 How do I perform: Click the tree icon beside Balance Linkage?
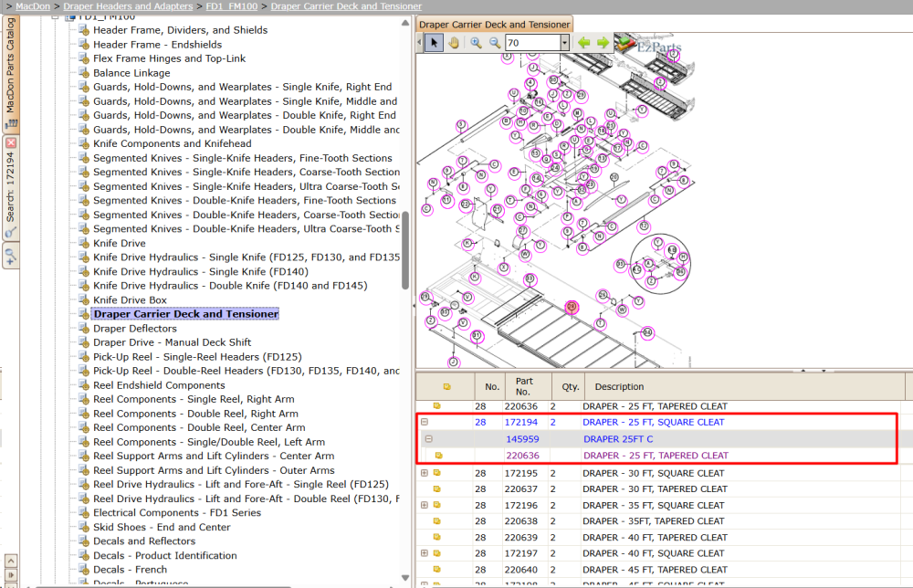[84, 73]
